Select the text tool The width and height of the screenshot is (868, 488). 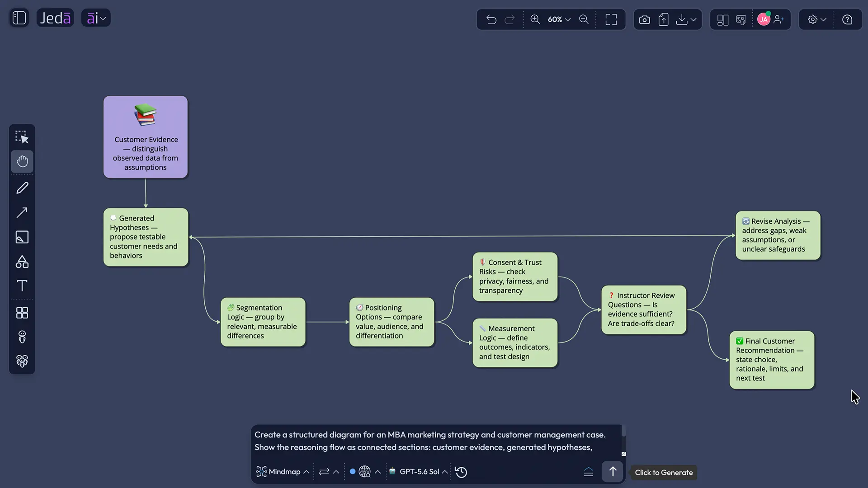[22, 286]
